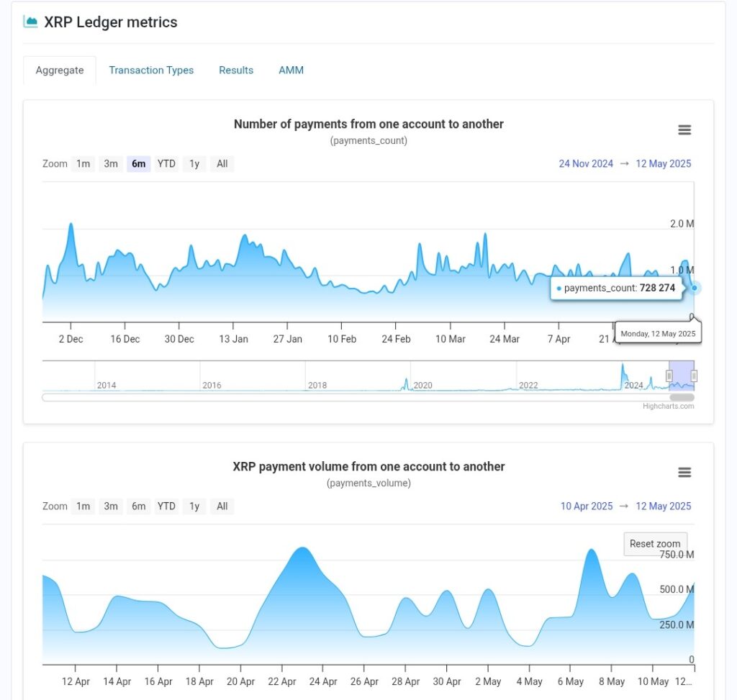The height and width of the screenshot is (700, 737).
Task: Click the 20 Apr axis label
Action: [x=240, y=681]
